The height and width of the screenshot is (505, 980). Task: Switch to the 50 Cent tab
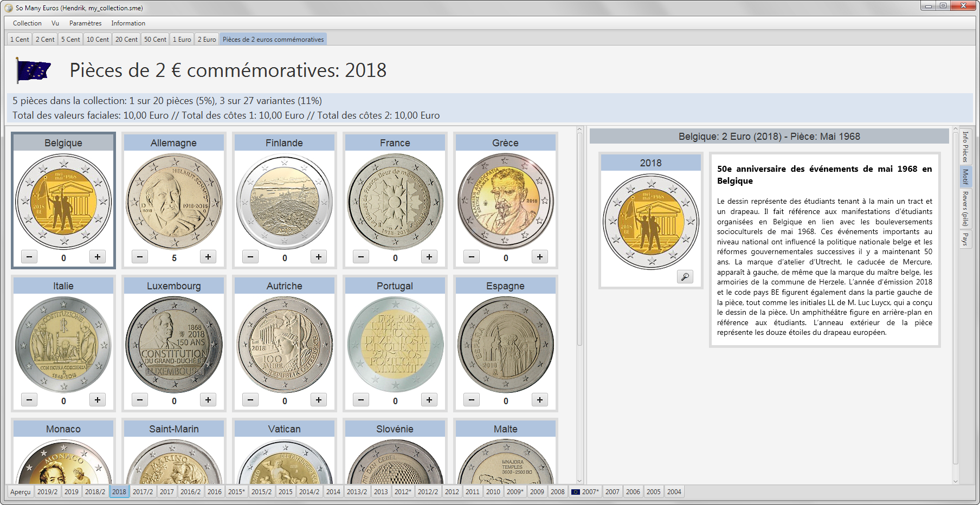[155, 40]
